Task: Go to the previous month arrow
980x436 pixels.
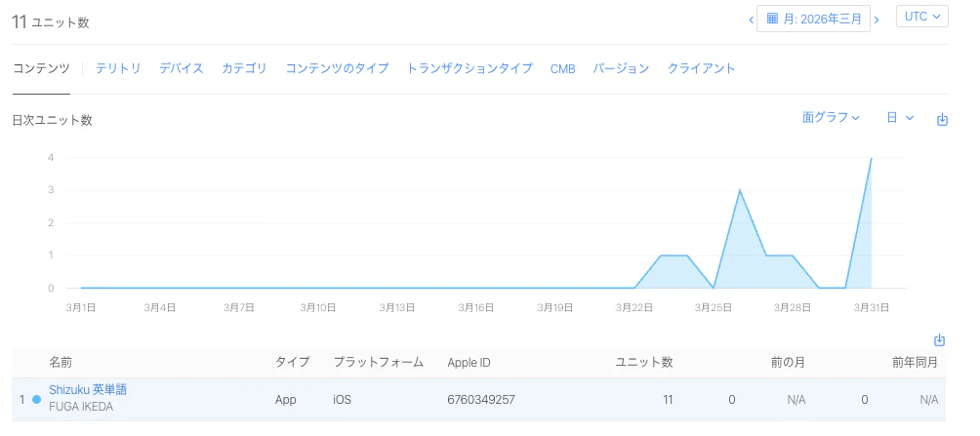Action: pyautogui.click(x=751, y=20)
